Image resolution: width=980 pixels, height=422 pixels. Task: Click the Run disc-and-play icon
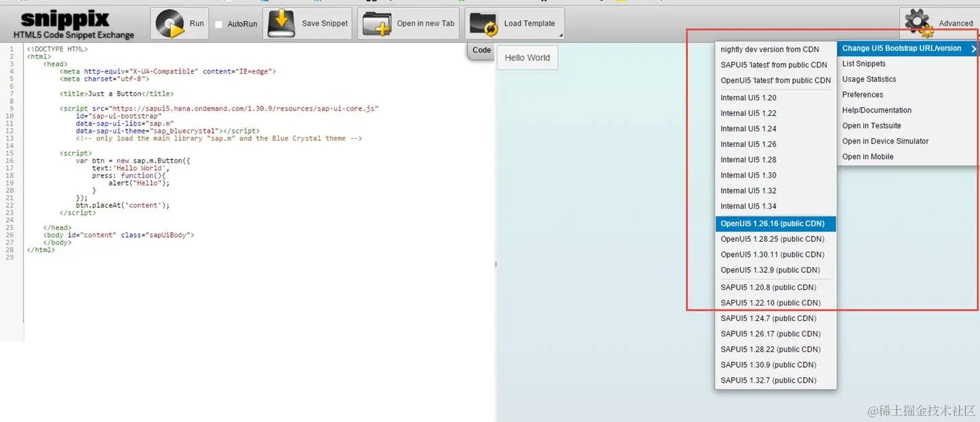point(169,24)
